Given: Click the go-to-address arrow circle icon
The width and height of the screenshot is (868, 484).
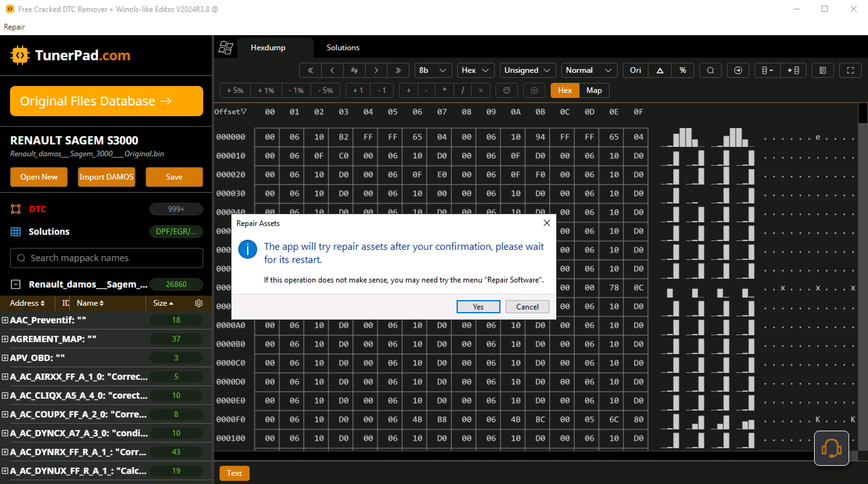Looking at the screenshot, I should [738, 70].
